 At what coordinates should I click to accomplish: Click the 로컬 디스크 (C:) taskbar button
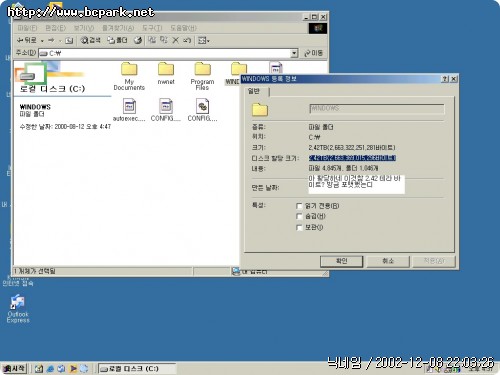click(137, 369)
